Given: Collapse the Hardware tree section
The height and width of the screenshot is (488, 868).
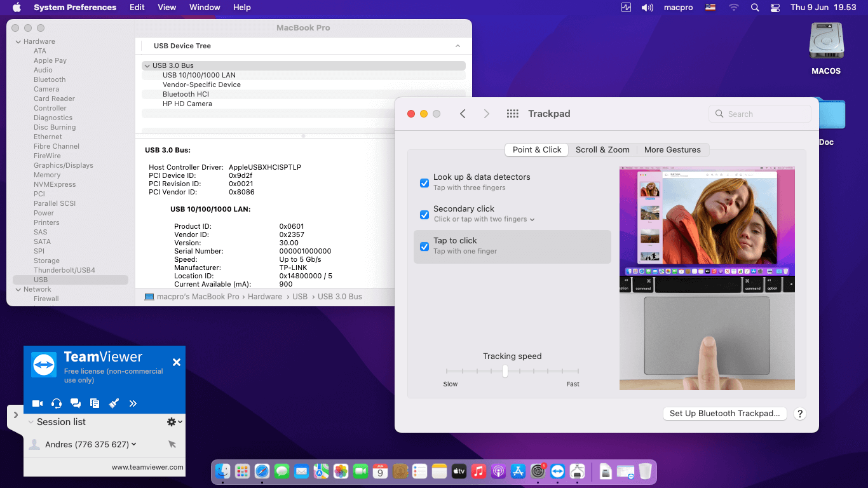Looking at the screenshot, I should pos(18,42).
